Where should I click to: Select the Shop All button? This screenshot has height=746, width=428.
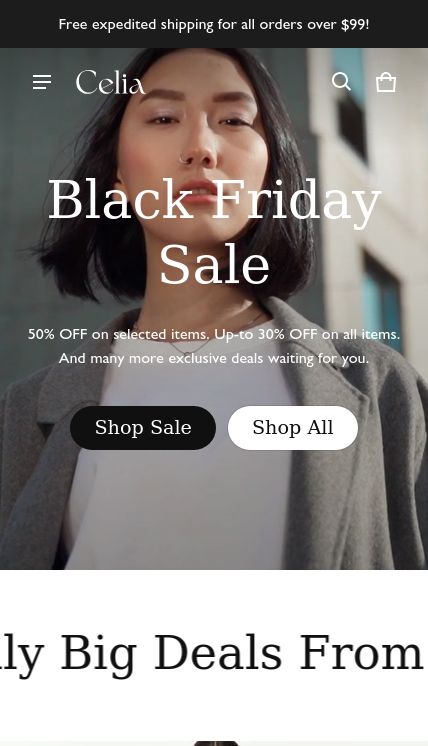point(293,427)
